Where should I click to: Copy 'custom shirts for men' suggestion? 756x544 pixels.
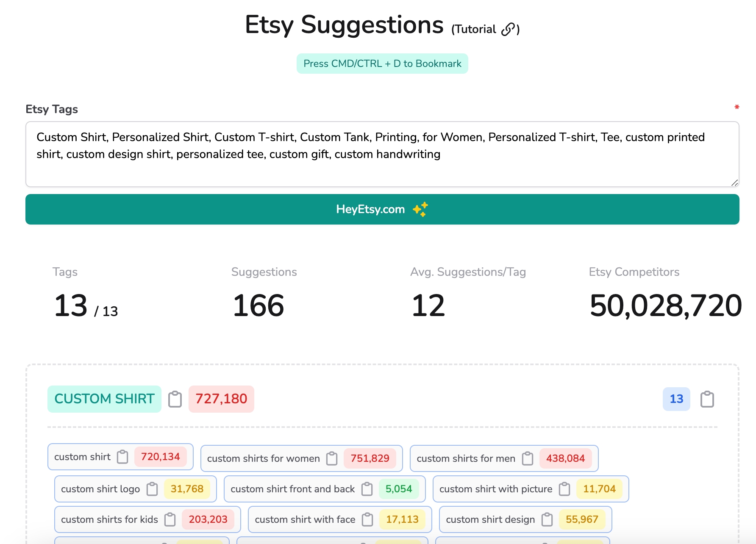(528, 458)
